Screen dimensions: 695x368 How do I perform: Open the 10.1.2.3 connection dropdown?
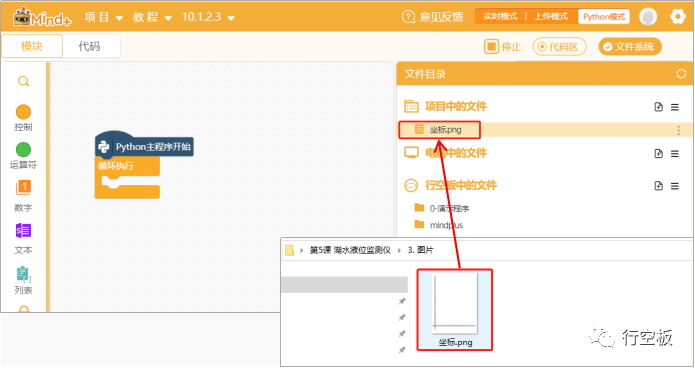tap(208, 17)
